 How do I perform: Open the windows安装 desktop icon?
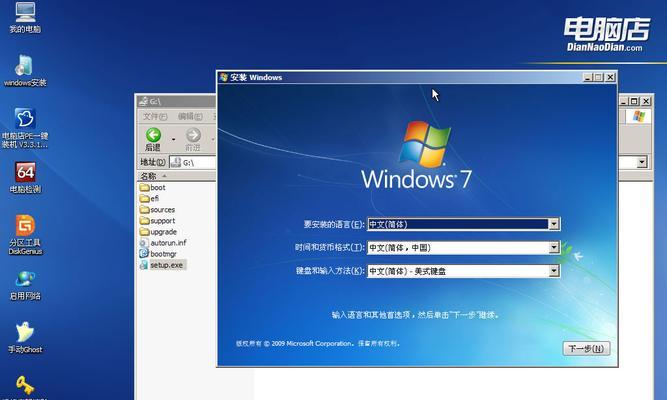25,71
